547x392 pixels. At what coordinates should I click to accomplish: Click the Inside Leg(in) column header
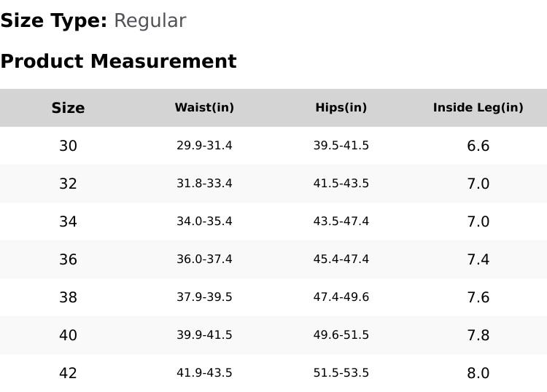[478, 108]
